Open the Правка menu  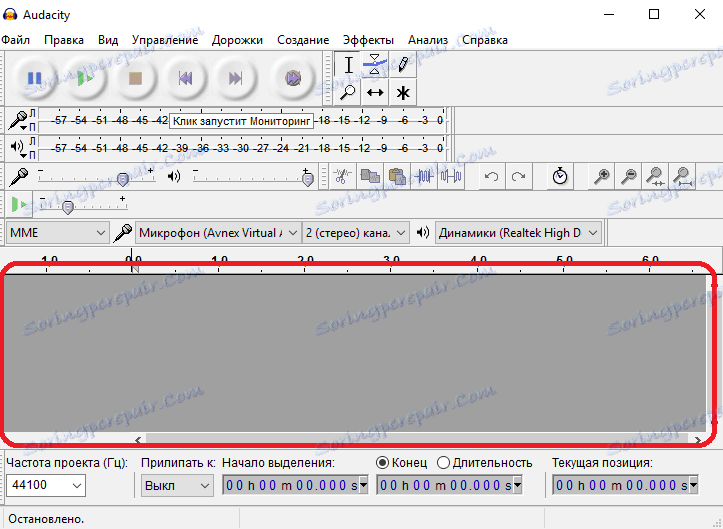pyautogui.click(x=64, y=40)
